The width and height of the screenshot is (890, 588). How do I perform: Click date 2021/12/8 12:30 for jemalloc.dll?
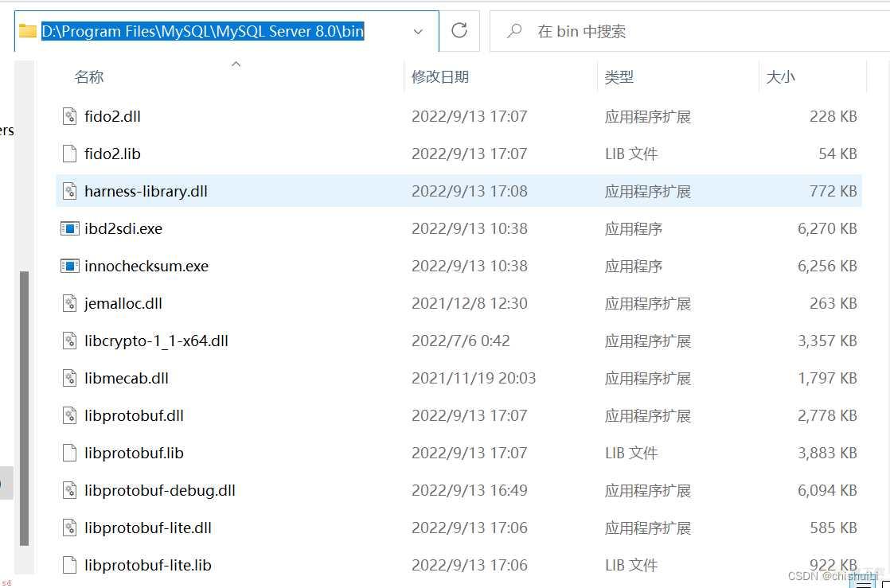coord(470,304)
